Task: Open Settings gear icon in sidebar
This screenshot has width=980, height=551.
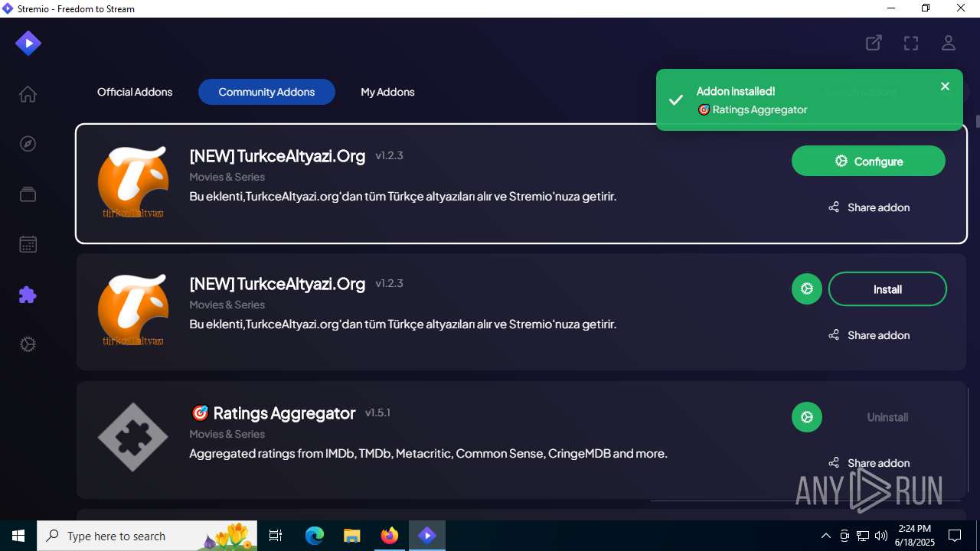Action: point(28,344)
